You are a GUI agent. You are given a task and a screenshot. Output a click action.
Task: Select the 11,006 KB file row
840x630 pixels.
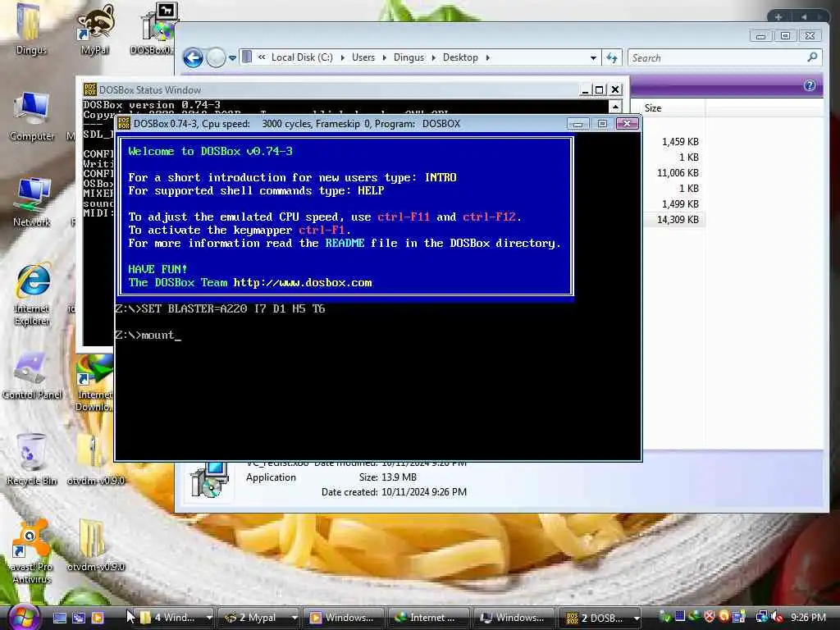coord(674,173)
